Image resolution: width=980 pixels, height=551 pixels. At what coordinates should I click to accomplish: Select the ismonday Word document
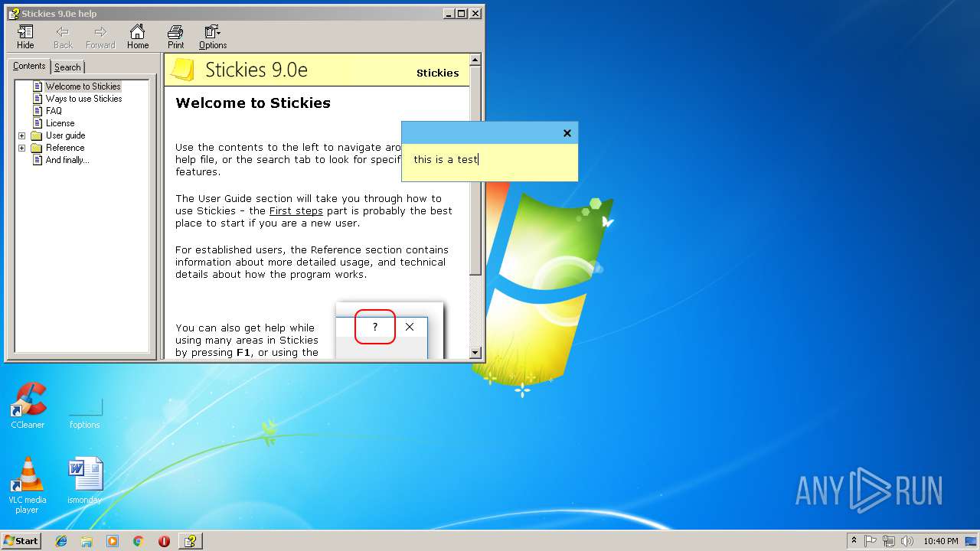point(84,481)
